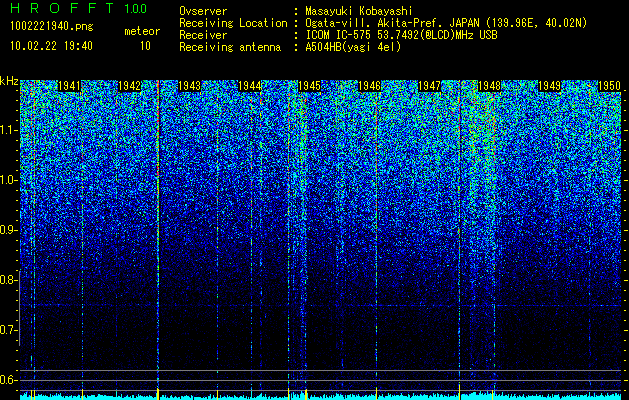Click the HROFFT title text
This screenshot has height=400, width=629.
click(63, 8)
